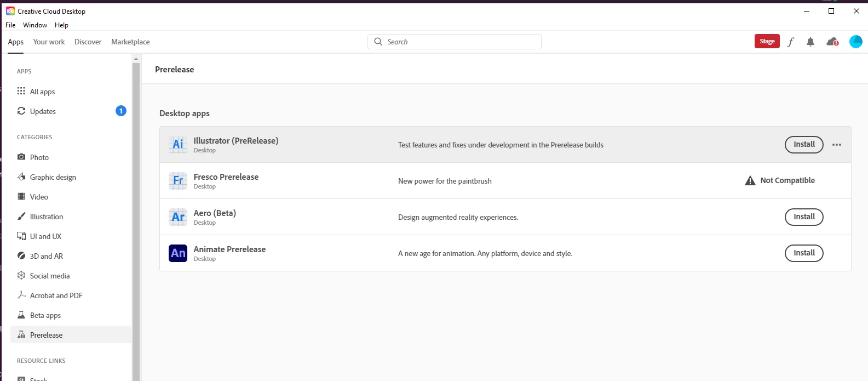Select the Prerelease sidebar icon
The image size is (868, 381).
click(x=21, y=334)
